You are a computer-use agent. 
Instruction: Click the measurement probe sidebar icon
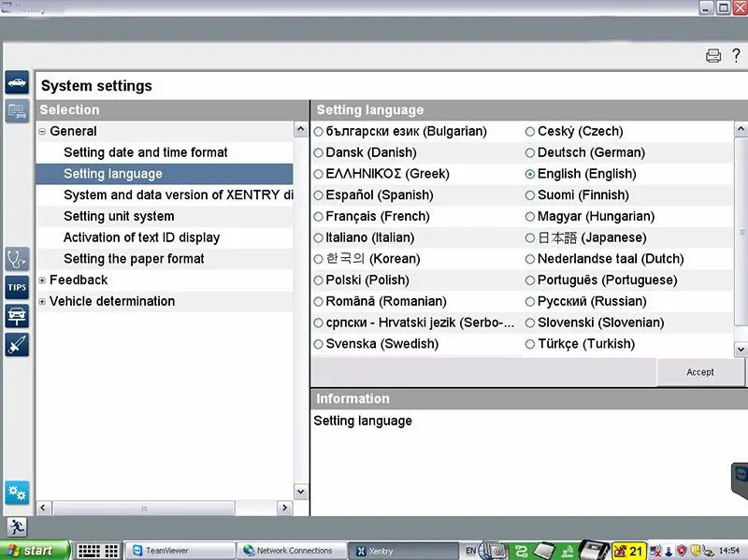click(x=17, y=345)
